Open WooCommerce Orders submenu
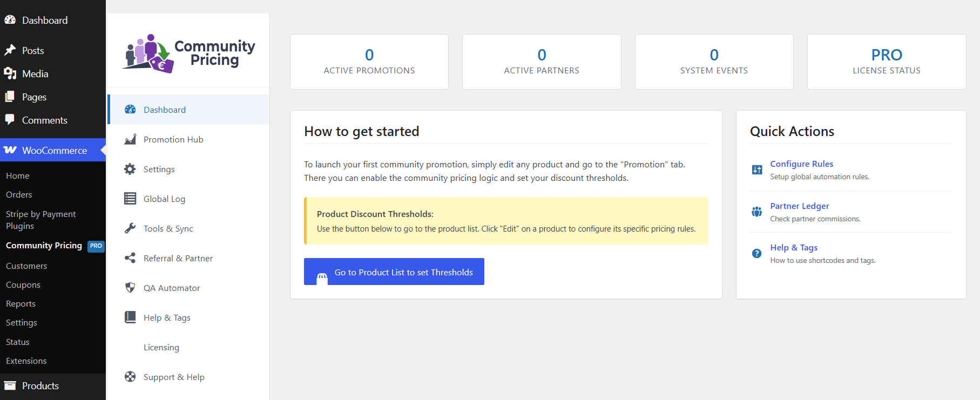The width and height of the screenshot is (980, 400). 19,194
